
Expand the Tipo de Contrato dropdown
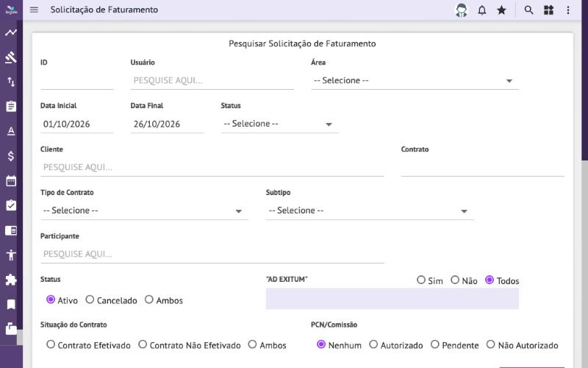[x=144, y=210]
